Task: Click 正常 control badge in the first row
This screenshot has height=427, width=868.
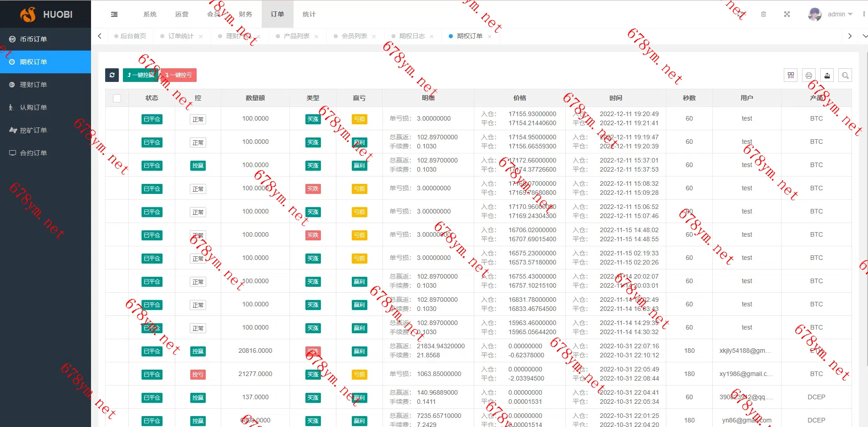Action: click(198, 119)
